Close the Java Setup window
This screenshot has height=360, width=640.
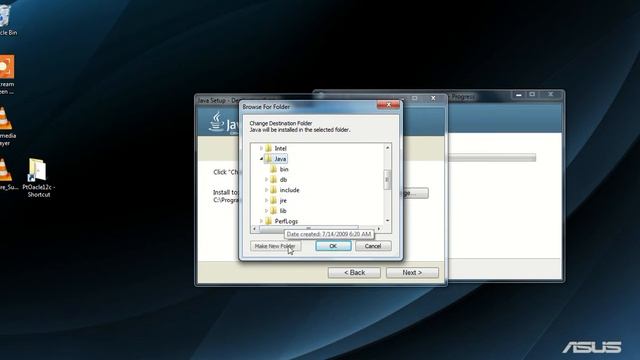(433, 98)
